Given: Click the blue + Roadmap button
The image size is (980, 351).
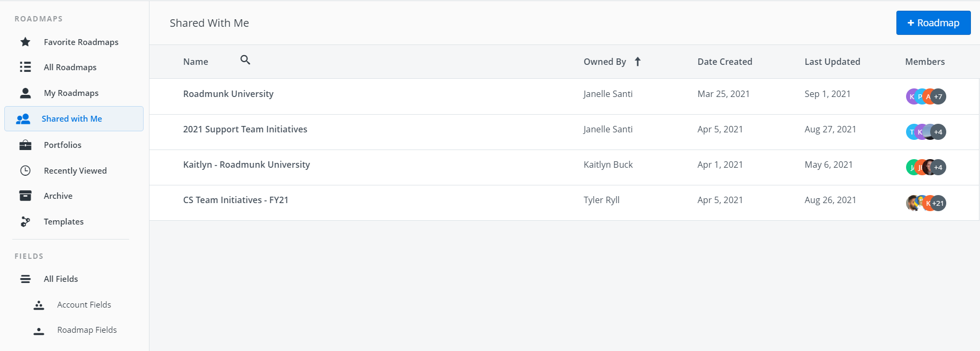Looking at the screenshot, I should pos(933,23).
